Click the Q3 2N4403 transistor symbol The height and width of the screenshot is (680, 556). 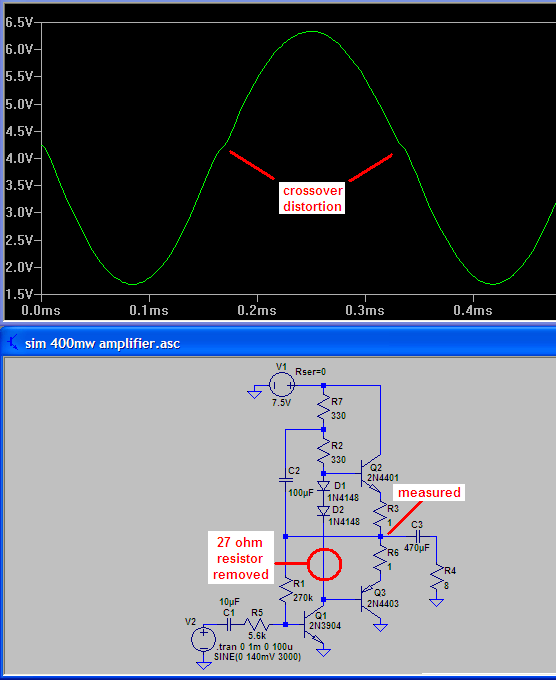(371, 599)
